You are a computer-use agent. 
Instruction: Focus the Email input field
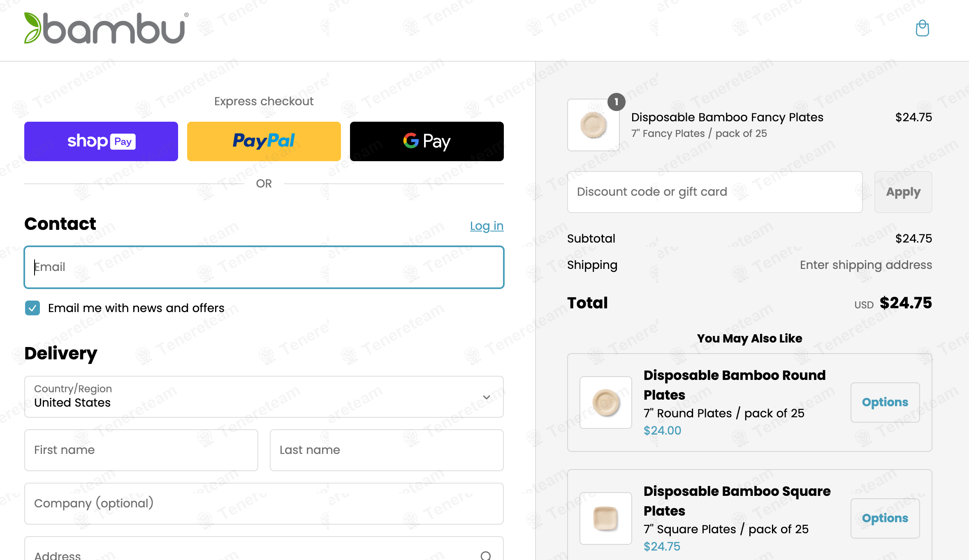[264, 267]
